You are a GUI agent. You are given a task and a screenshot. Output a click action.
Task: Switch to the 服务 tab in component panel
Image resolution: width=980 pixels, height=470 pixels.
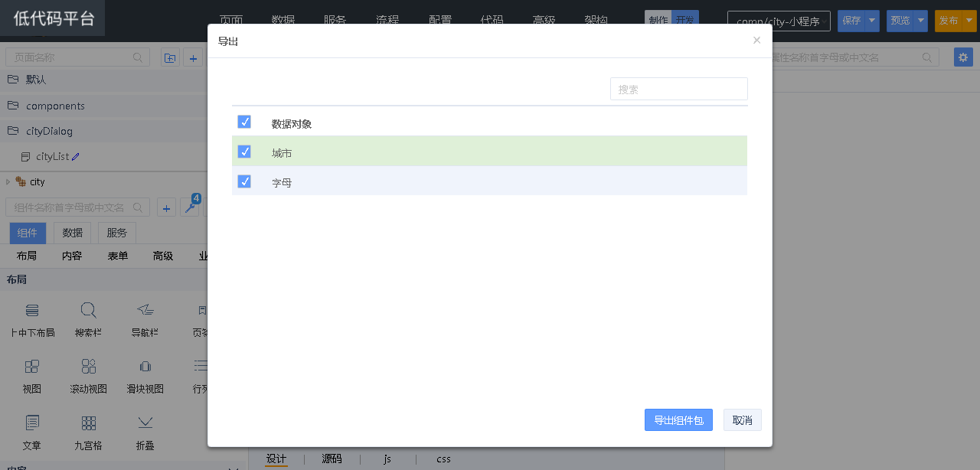[117, 233]
